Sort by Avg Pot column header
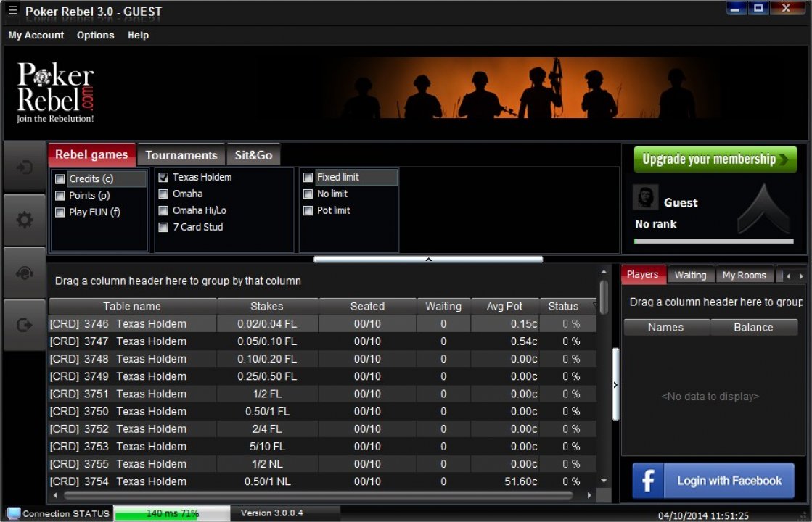The width and height of the screenshot is (812, 522). click(504, 306)
